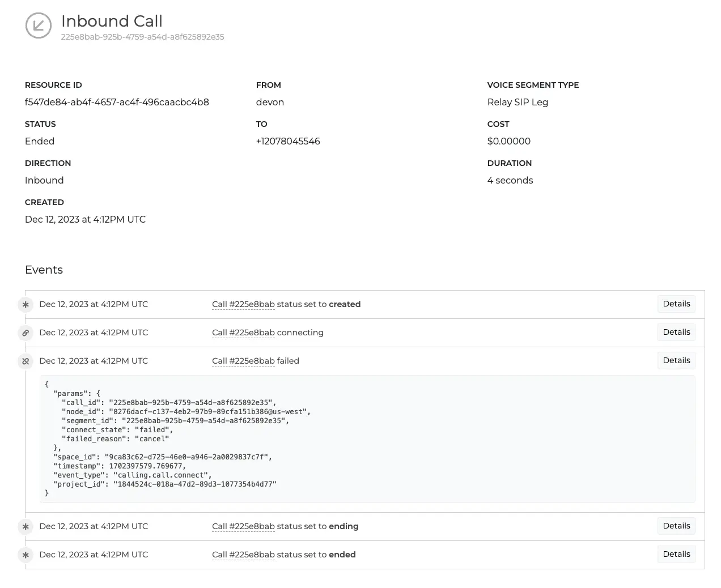
Task: Click the call ID under the Inbound Call title
Action: click(142, 37)
